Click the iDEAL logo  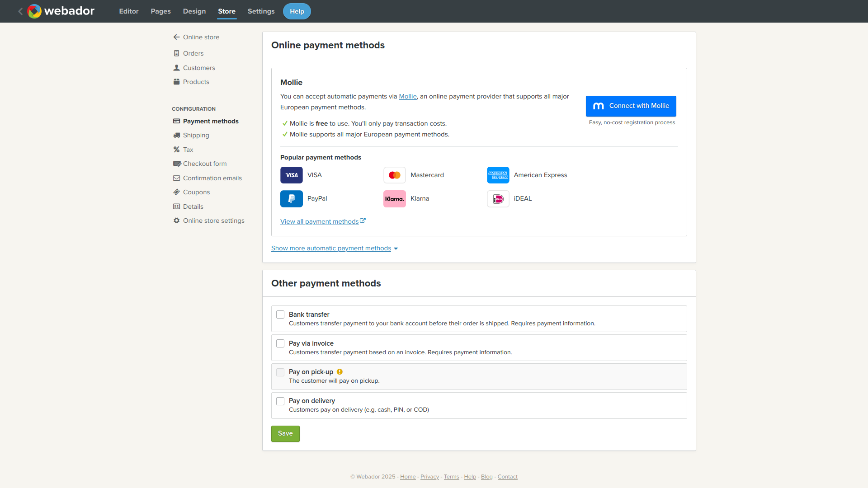pos(498,199)
